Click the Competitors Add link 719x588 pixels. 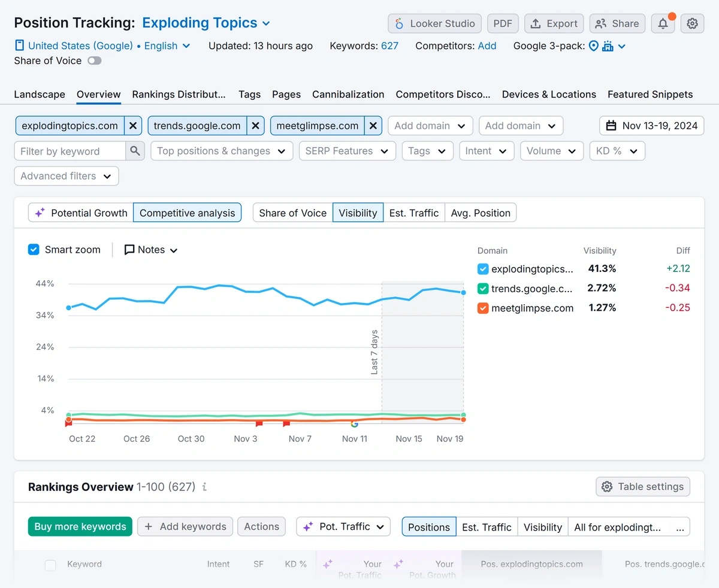pos(487,46)
